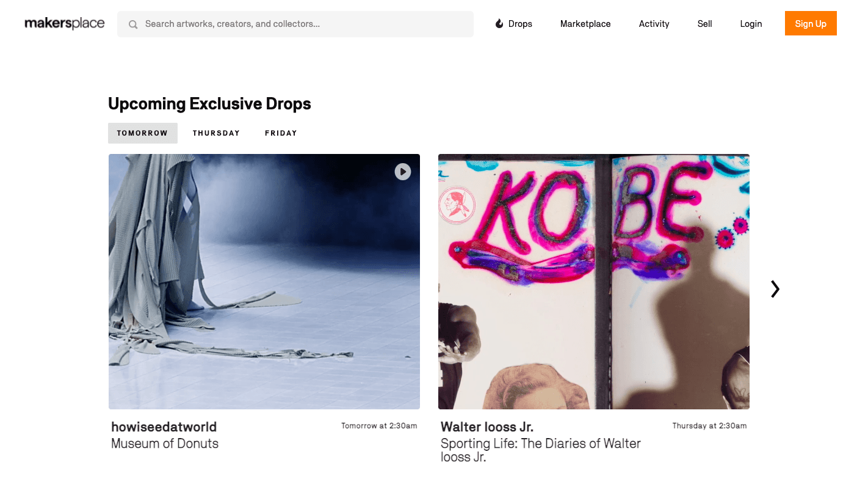Open the Marketplace page
The image size is (868, 501).
coord(585,24)
